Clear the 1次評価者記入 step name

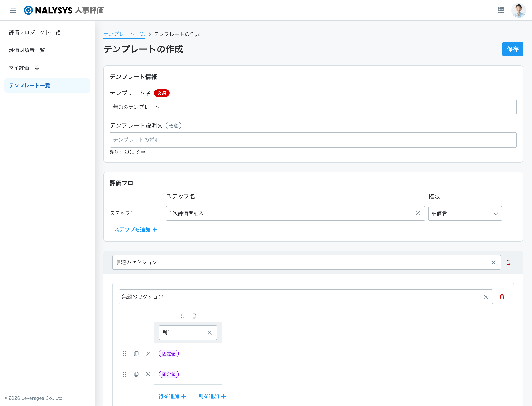pos(418,213)
